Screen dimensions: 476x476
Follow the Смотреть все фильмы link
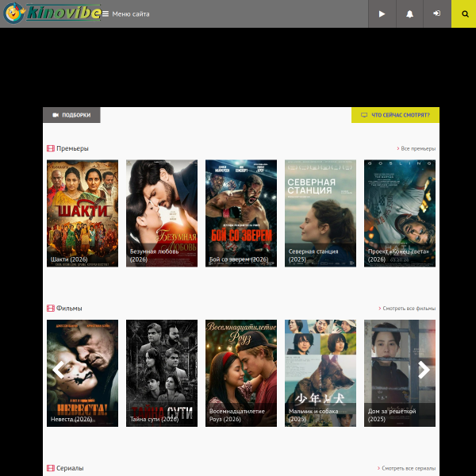pos(408,309)
